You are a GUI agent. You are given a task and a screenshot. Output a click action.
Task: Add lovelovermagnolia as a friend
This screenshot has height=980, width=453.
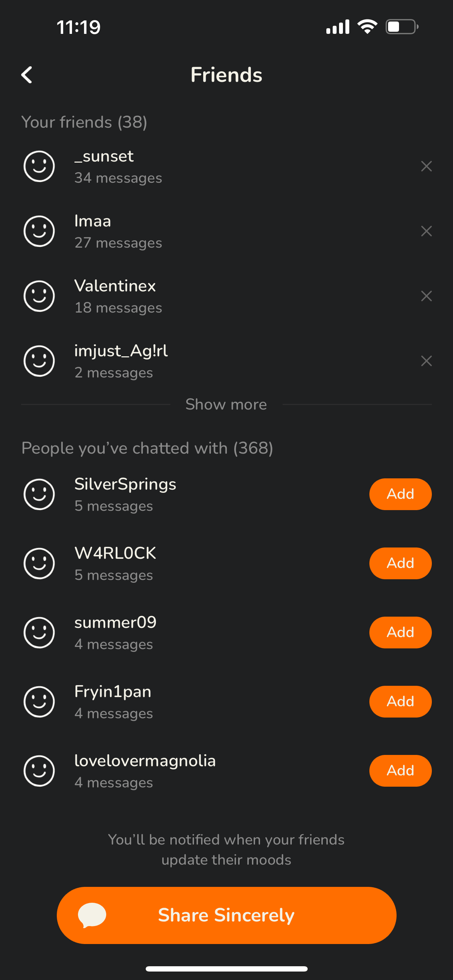[x=400, y=771]
